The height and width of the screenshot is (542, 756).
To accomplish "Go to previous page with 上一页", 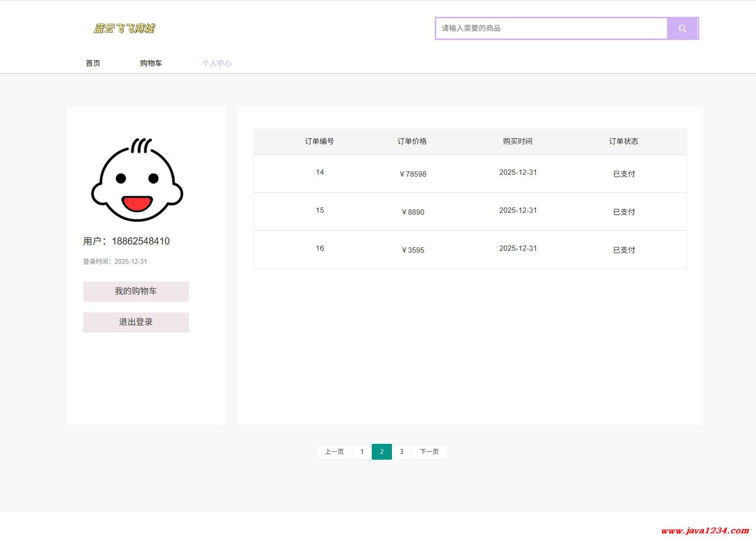I will [334, 452].
